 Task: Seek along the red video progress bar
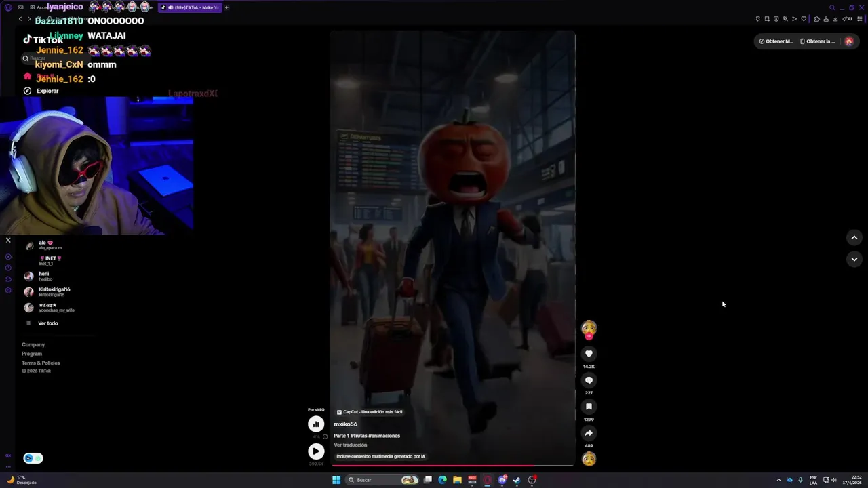452,466
